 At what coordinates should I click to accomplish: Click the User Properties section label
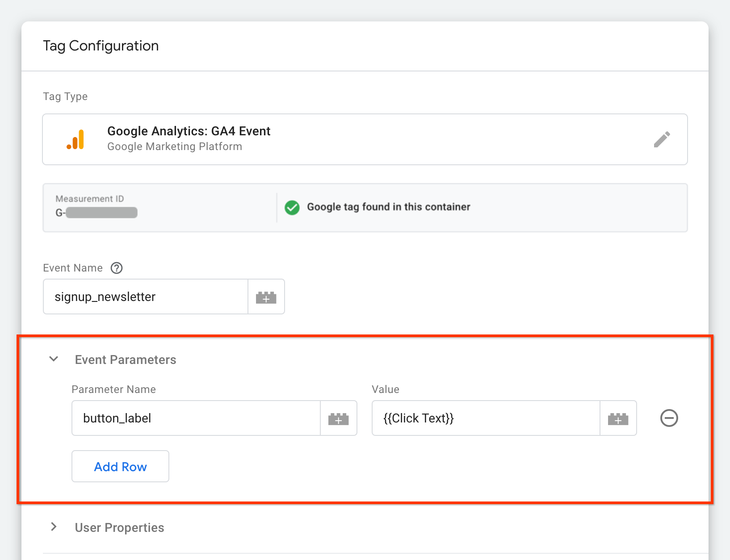click(119, 527)
